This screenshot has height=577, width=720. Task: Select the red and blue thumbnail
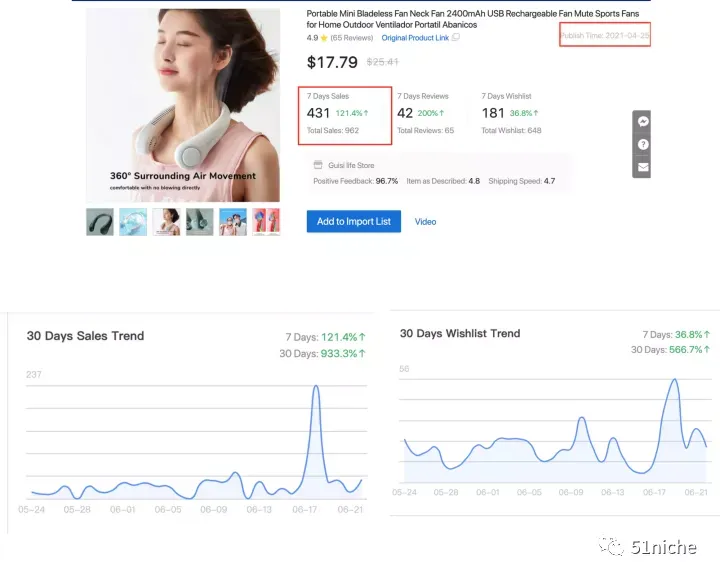[x=266, y=222]
